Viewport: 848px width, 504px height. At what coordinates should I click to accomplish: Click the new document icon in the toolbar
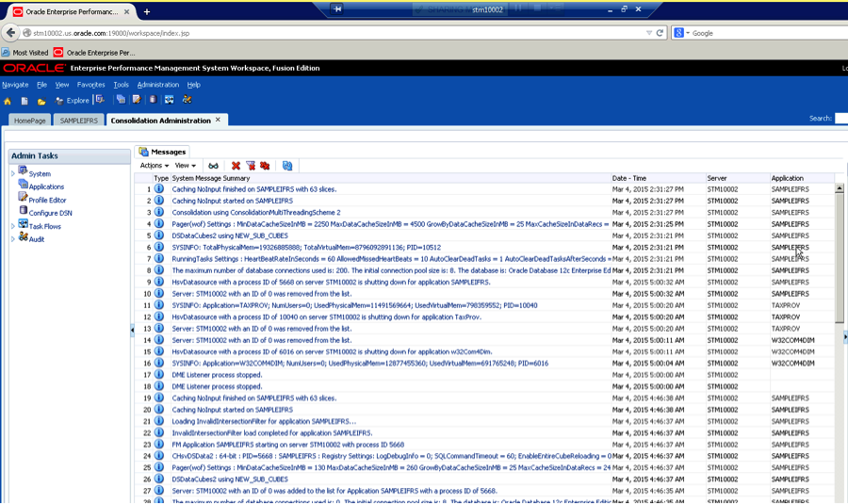point(24,100)
